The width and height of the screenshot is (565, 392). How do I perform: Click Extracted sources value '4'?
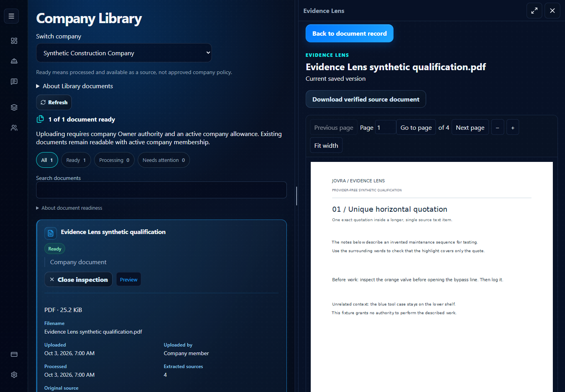point(165,375)
